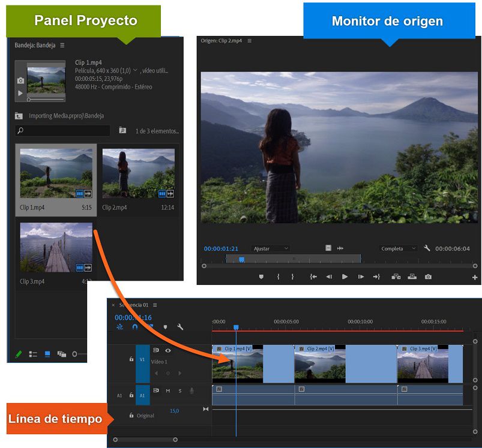
Task: Open Source Monitor wrench settings
Action: coord(427,248)
